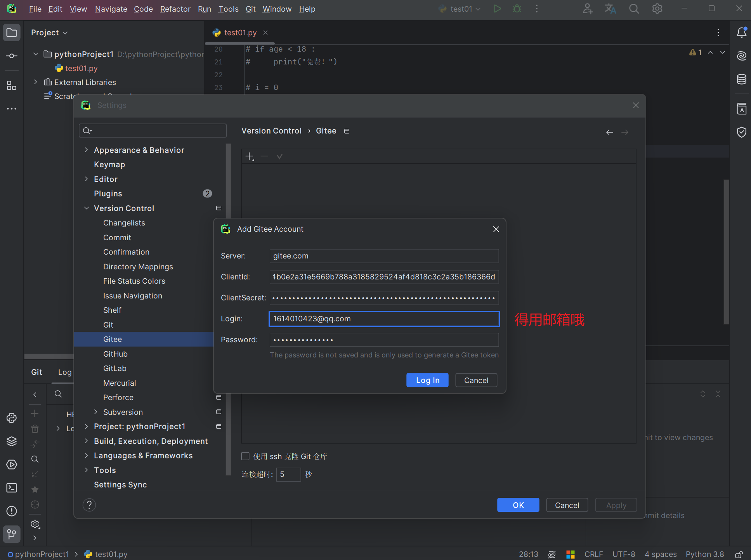Click the settings search box
This screenshot has width=751, height=560.
coord(153,131)
